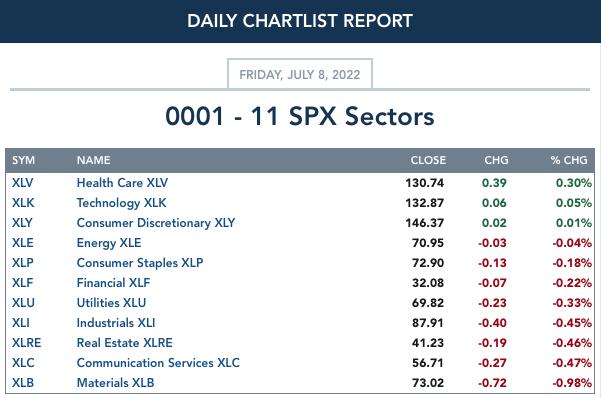
Task: Open the Health Care XLV name link
Action: tap(122, 183)
